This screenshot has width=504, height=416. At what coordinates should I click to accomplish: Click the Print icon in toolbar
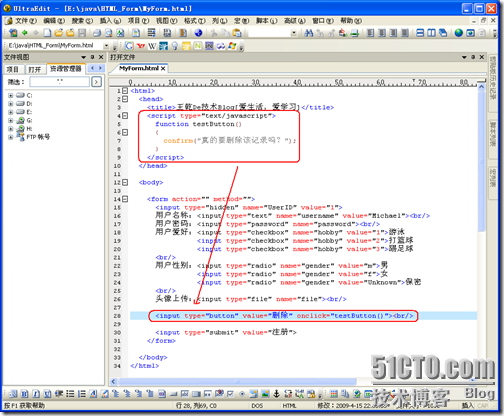click(x=97, y=33)
